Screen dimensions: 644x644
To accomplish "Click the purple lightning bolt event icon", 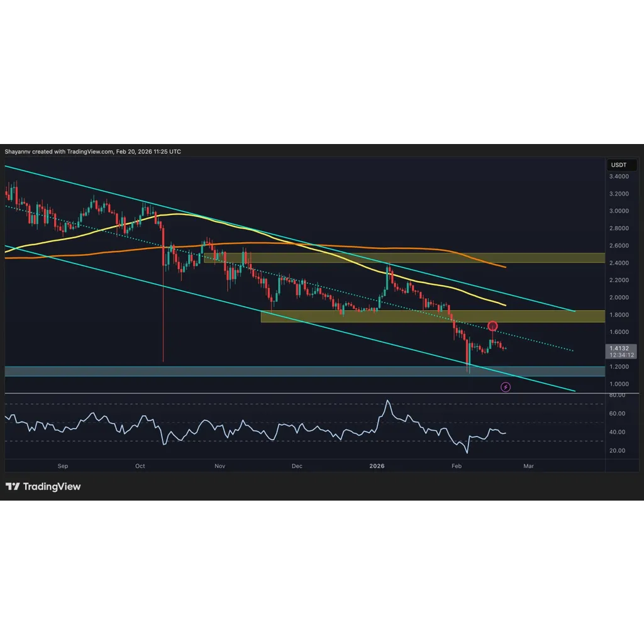I will tap(505, 387).
